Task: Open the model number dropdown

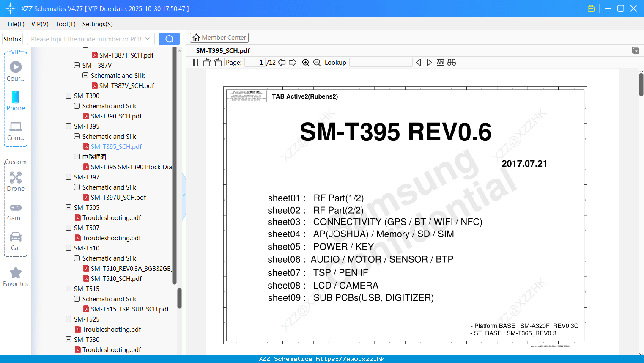Action: pyautogui.click(x=148, y=39)
